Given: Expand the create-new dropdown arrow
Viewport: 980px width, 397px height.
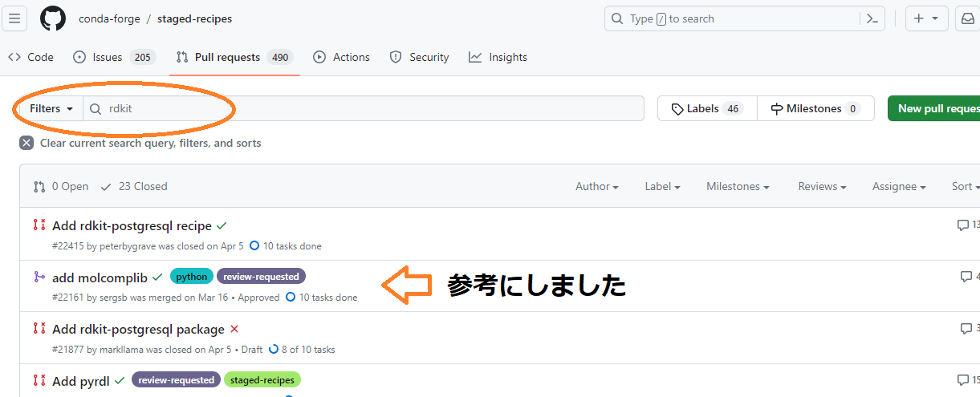Looking at the screenshot, I should [935, 18].
